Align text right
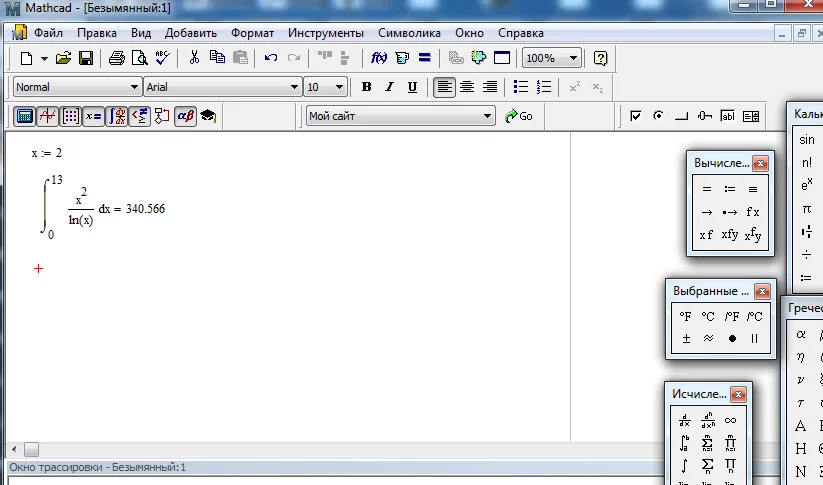The width and height of the screenshot is (823, 485). coord(490,87)
